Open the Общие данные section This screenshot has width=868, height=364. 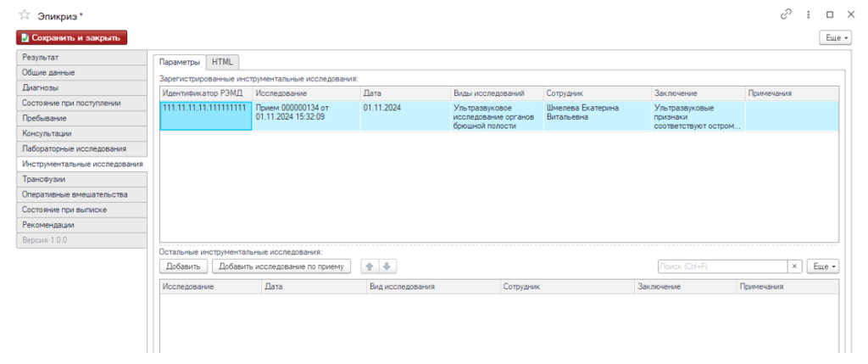[x=82, y=73]
